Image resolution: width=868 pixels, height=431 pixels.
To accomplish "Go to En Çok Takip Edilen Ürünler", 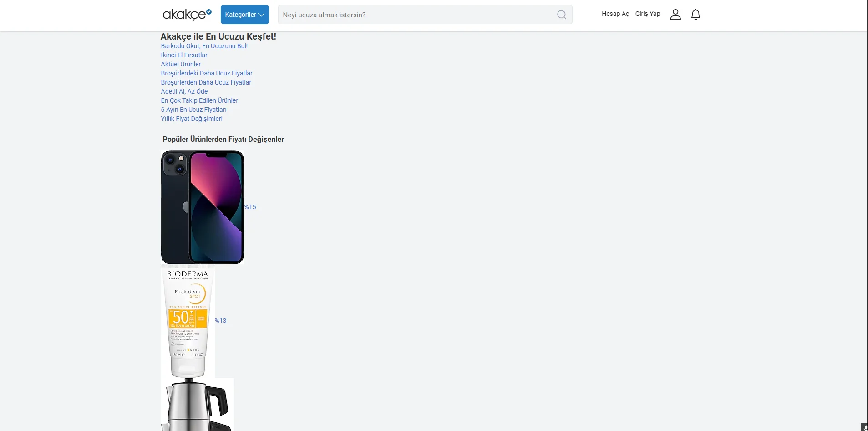I will 199,100.
